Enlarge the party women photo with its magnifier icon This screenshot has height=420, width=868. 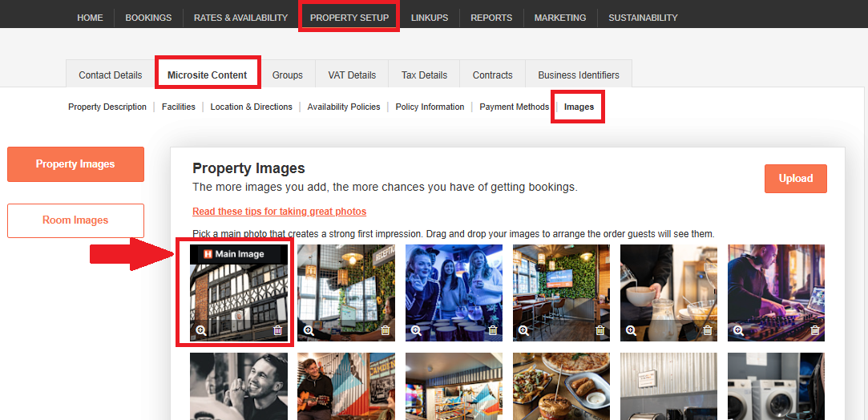[x=416, y=330]
